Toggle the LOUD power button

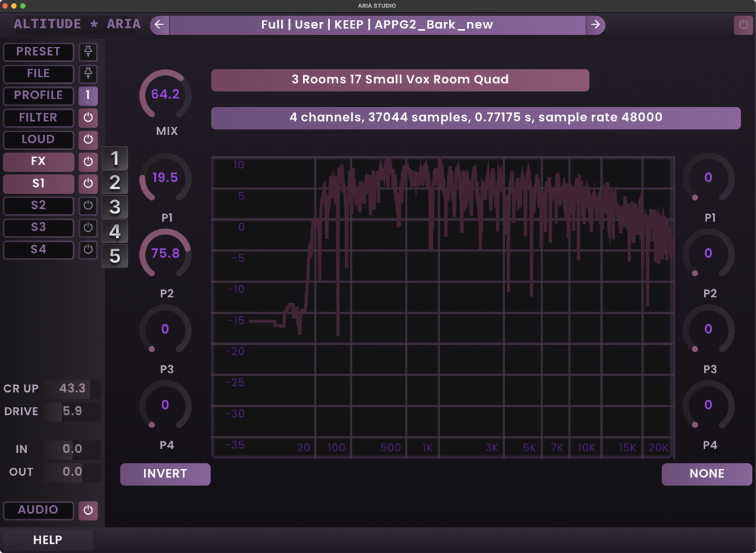coord(88,139)
